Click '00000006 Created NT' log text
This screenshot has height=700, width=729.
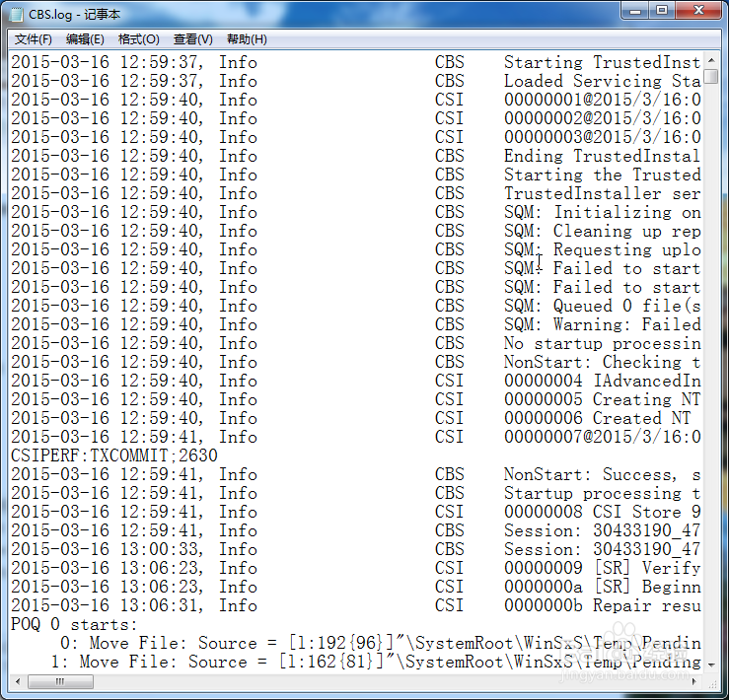598,418
